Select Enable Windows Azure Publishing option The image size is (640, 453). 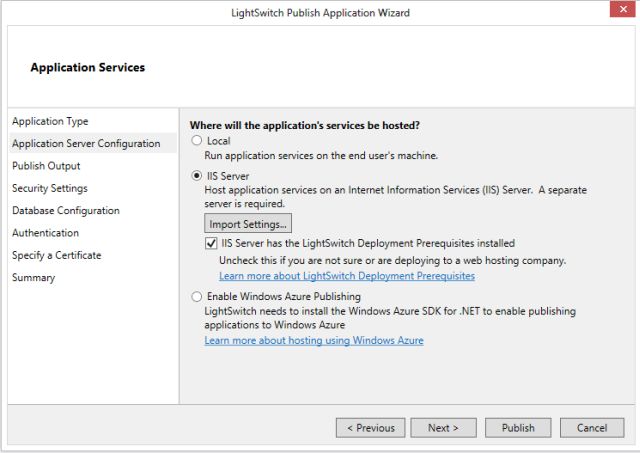(197, 297)
